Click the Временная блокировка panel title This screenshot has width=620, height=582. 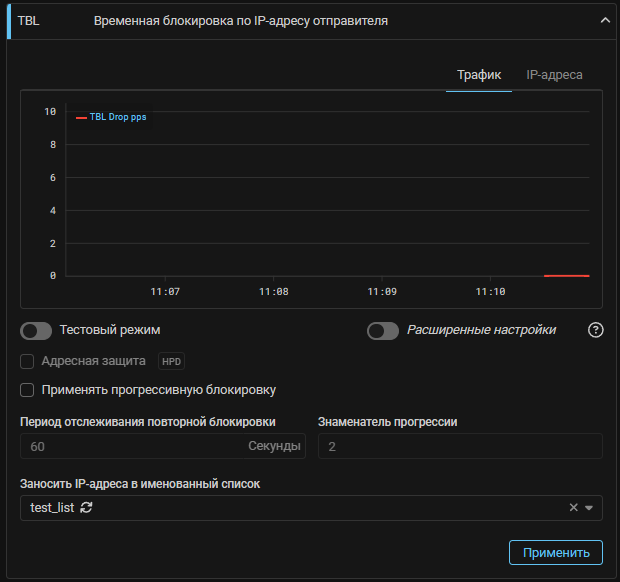pos(240,20)
